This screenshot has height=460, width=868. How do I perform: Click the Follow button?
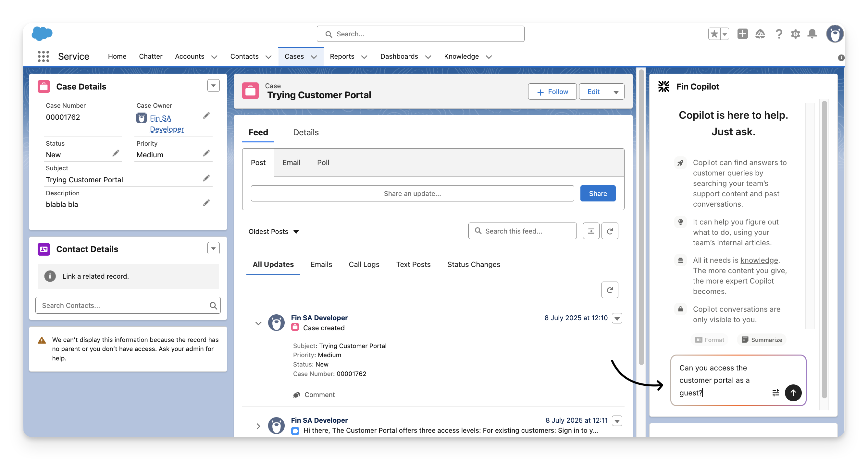552,92
